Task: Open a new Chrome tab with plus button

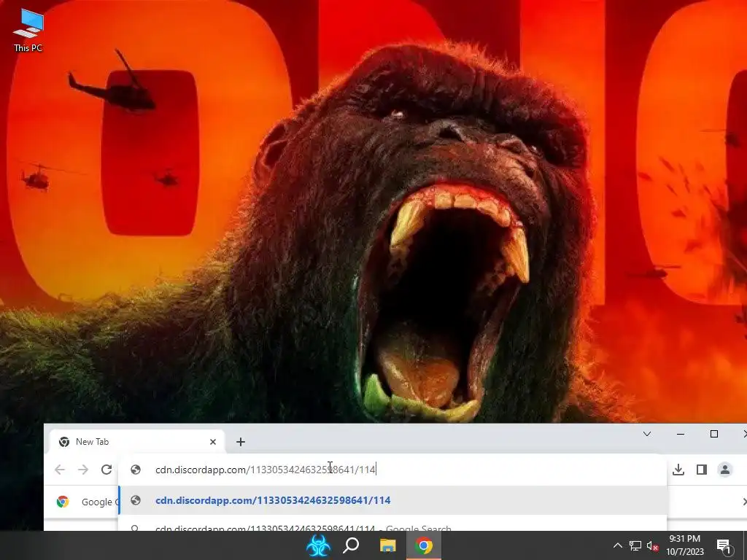Action: (x=241, y=442)
